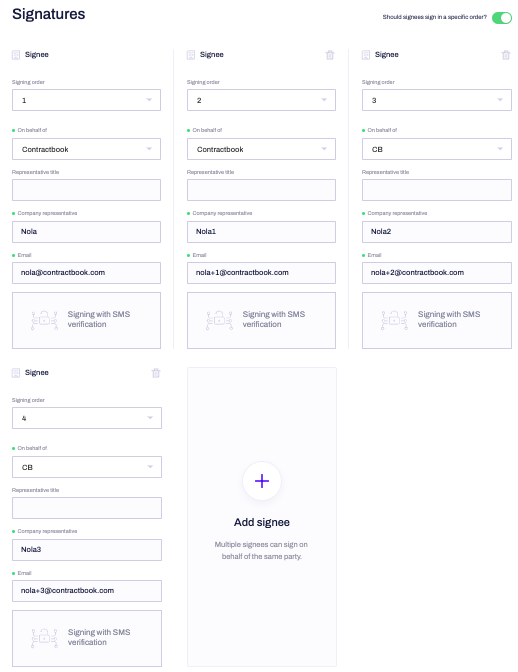Click SMS verification lock icon for Nola2
The height and width of the screenshot is (672, 518).
tap(394, 320)
